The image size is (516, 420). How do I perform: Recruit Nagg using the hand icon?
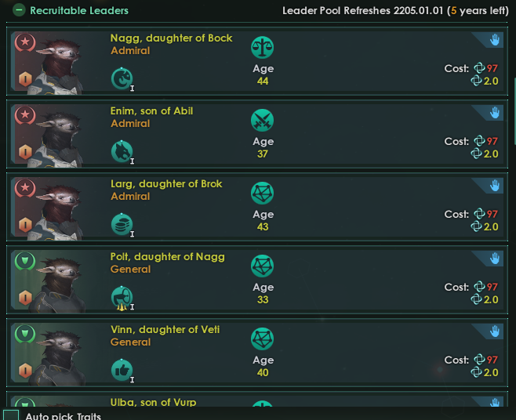[x=495, y=40]
